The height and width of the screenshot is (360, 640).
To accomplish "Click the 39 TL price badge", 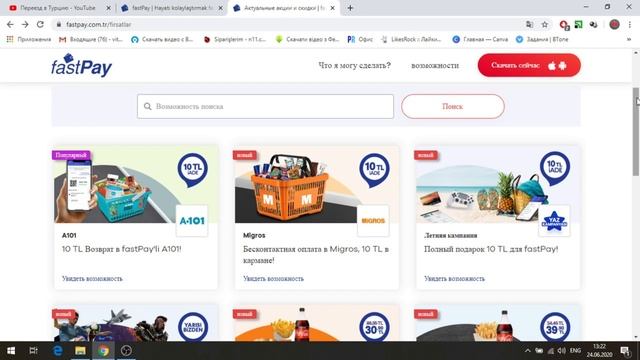I will 555,327.
